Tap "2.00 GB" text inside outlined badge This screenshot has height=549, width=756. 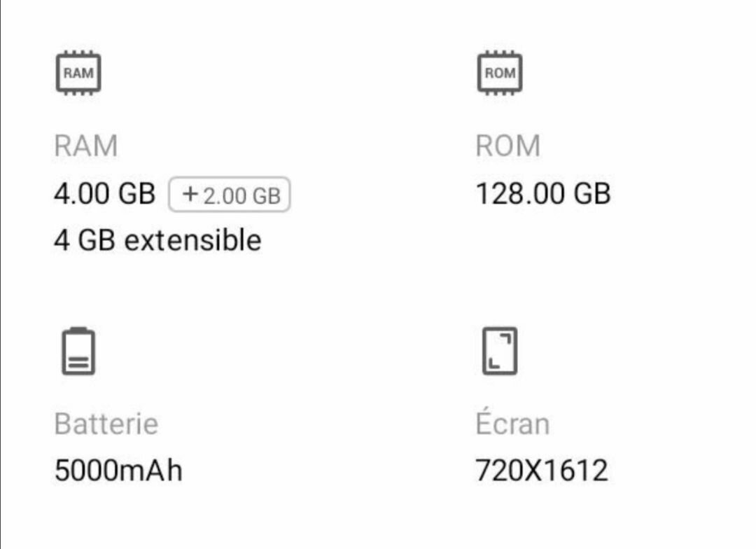pyautogui.click(x=241, y=196)
